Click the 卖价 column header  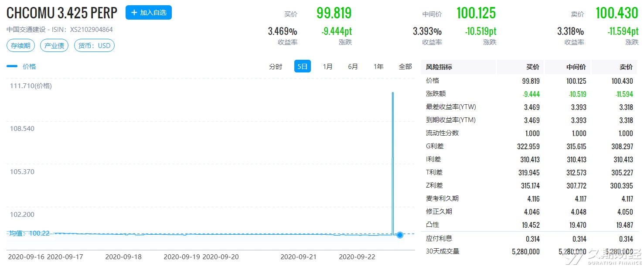tap(626, 67)
